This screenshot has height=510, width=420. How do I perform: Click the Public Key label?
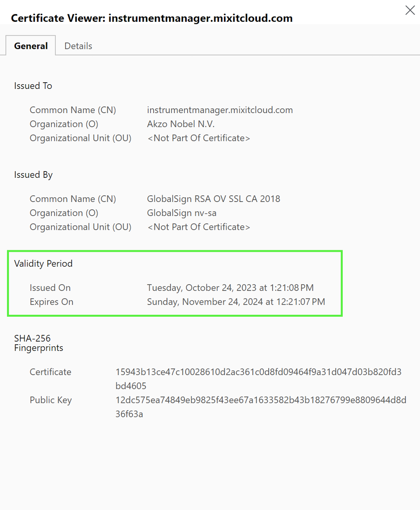pyautogui.click(x=50, y=400)
